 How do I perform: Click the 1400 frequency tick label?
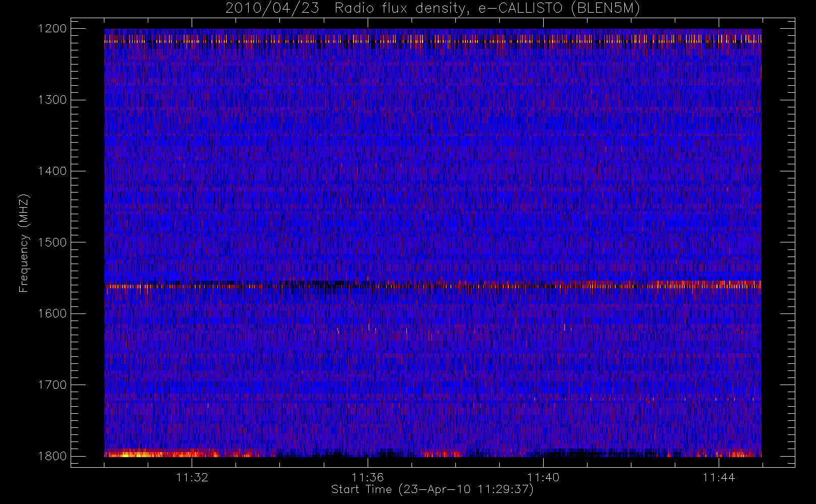coord(52,171)
